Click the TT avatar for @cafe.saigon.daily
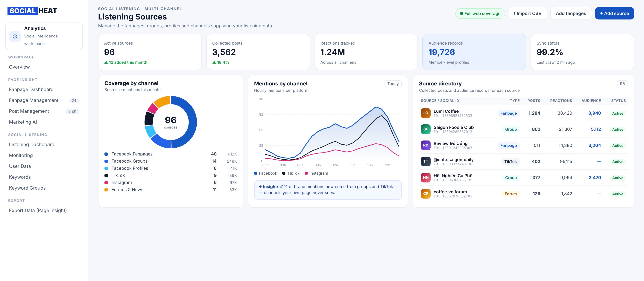Viewport: 644px width, 281px height. pyautogui.click(x=426, y=161)
